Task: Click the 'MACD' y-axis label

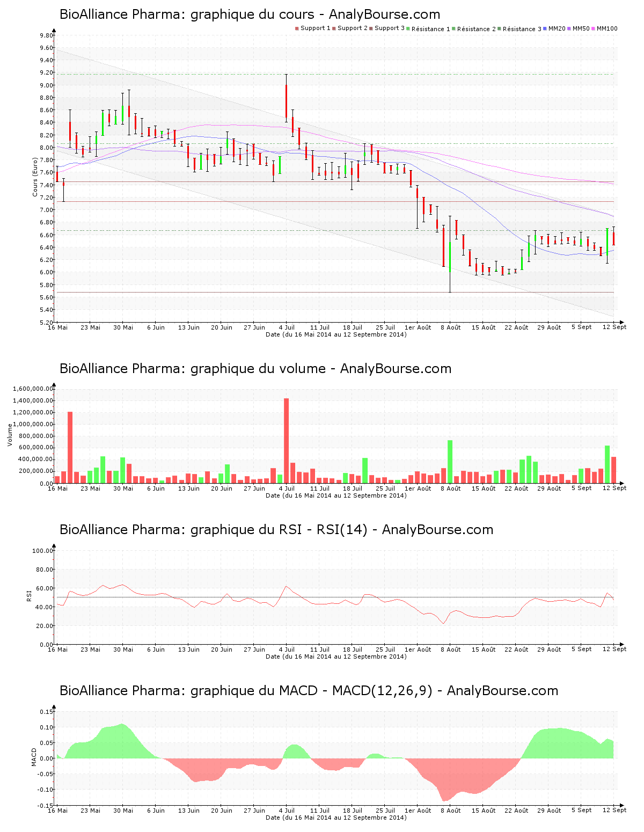Action: pyautogui.click(x=34, y=757)
